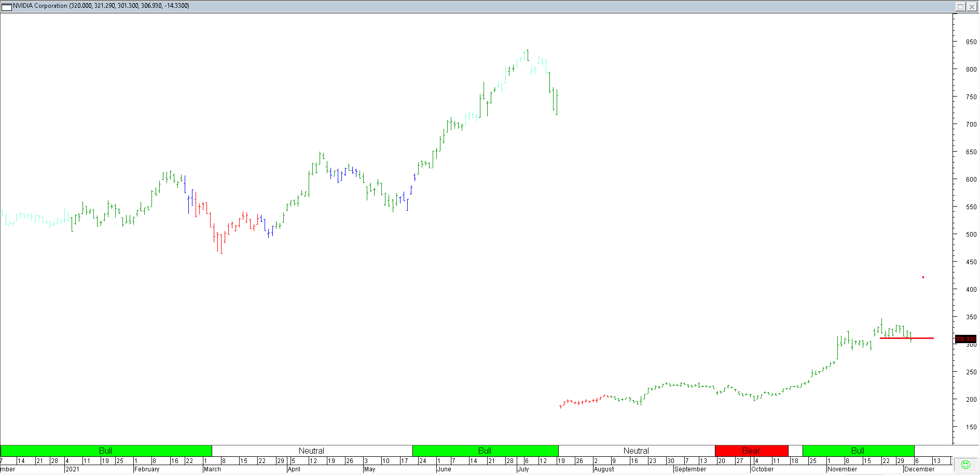The width and height of the screenshot is (980, 475).
Task: Click the 200 price axis label
Action: (971, 400)
